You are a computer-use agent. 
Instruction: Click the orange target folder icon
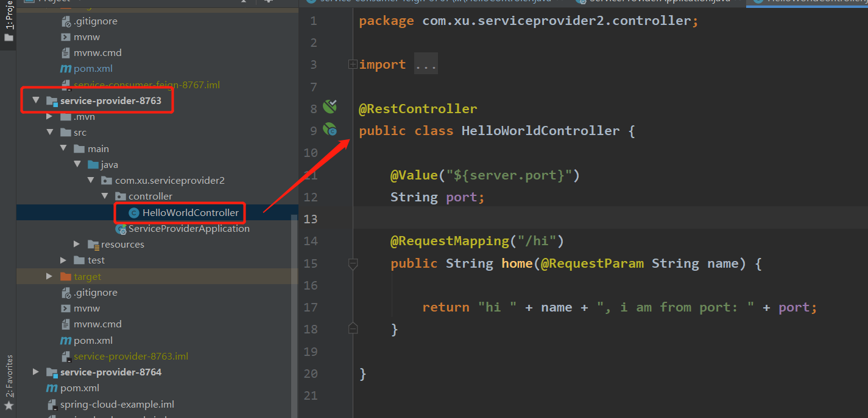(66, 276)
